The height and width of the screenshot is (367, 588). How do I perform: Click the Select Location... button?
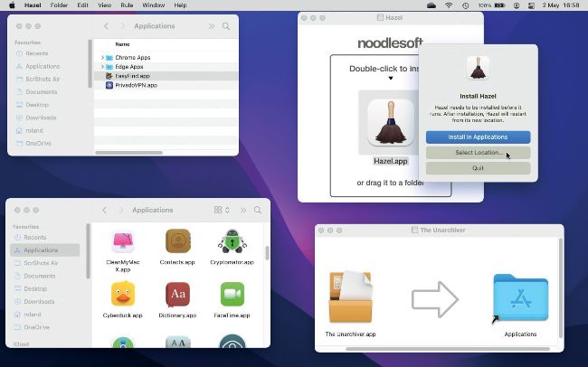[x=478, y=153]
